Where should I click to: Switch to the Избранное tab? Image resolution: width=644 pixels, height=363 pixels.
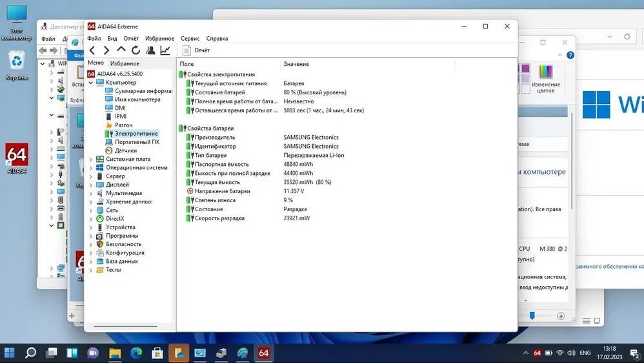pos(125,63)
